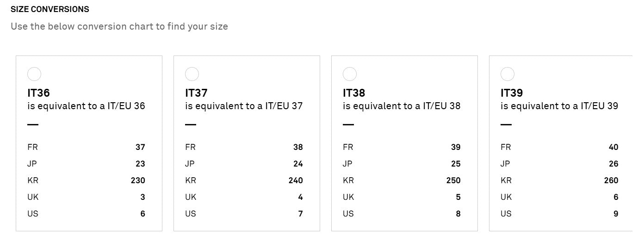Click the IT39 card heading
The width and height of the screenshot is (644, 235).
point(512,93)
